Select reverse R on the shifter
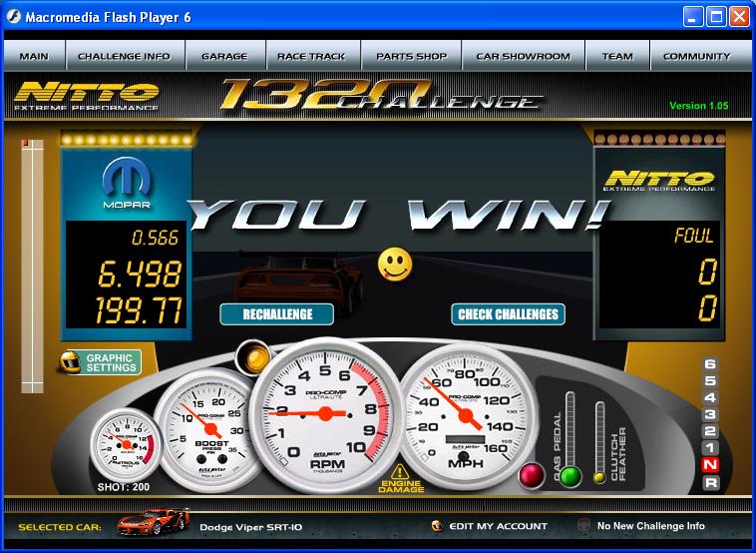Viewport: 756px width, 553px height. 710,481
